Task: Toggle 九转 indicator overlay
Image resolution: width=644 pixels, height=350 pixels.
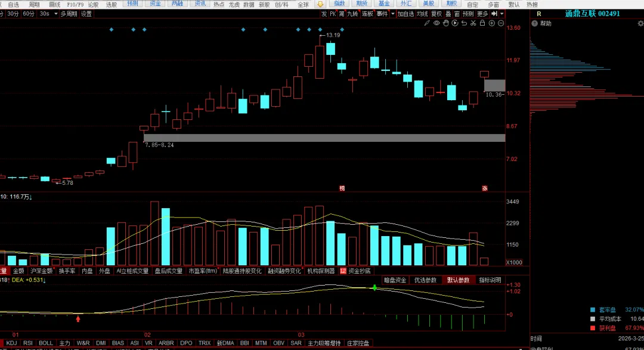Action: point(352,14)
